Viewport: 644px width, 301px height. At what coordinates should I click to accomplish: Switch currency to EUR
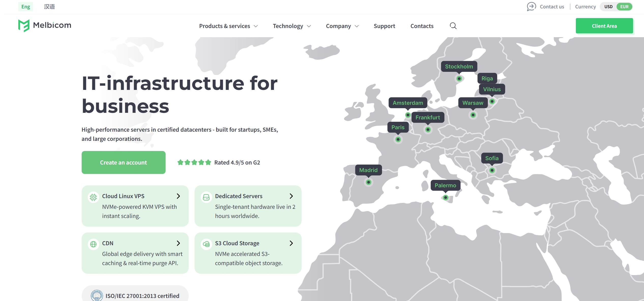[624, 7]
